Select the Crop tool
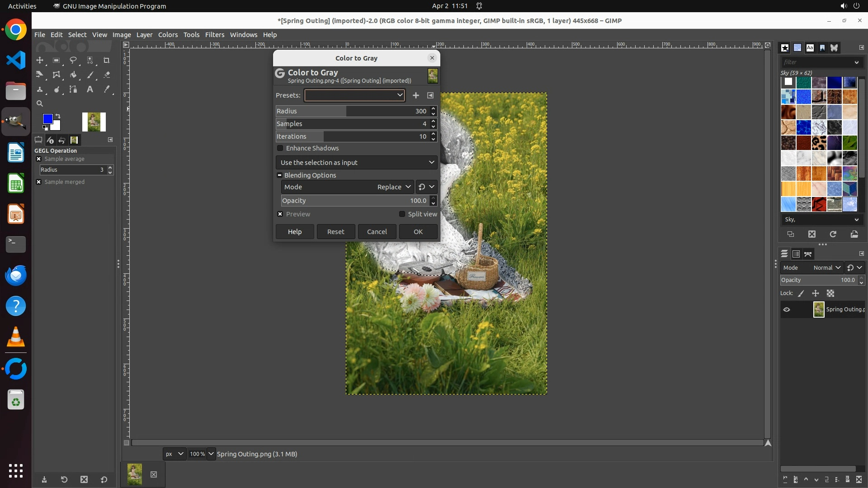 (x=107, y=60)
